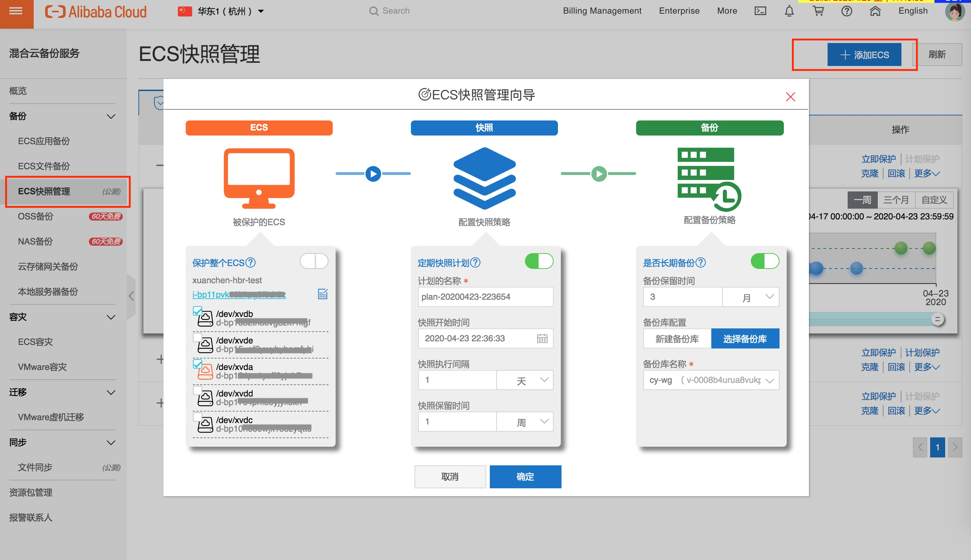This screenshot has width=971, height=560.
Task: Check the /dev/xvde disk checkbox
Action: coord(197,337)
